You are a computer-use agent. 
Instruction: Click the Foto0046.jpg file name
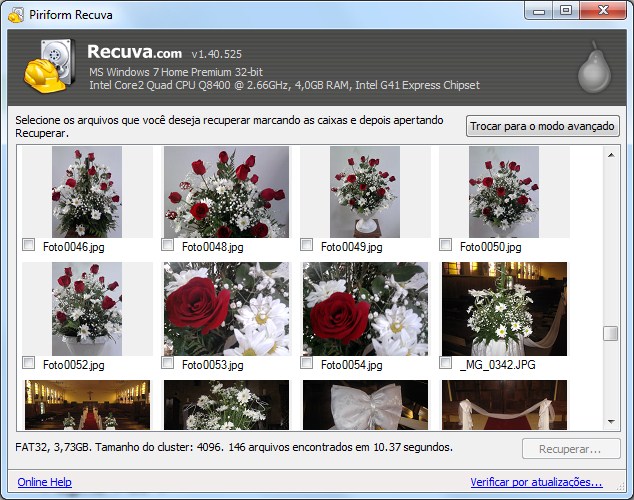pos(74,247)
